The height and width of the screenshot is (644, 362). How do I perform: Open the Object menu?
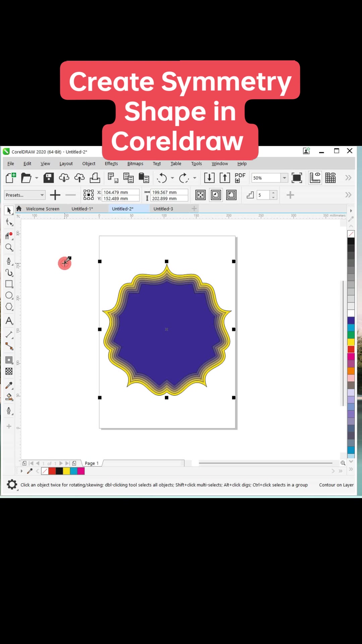click(x=89, y=164)
